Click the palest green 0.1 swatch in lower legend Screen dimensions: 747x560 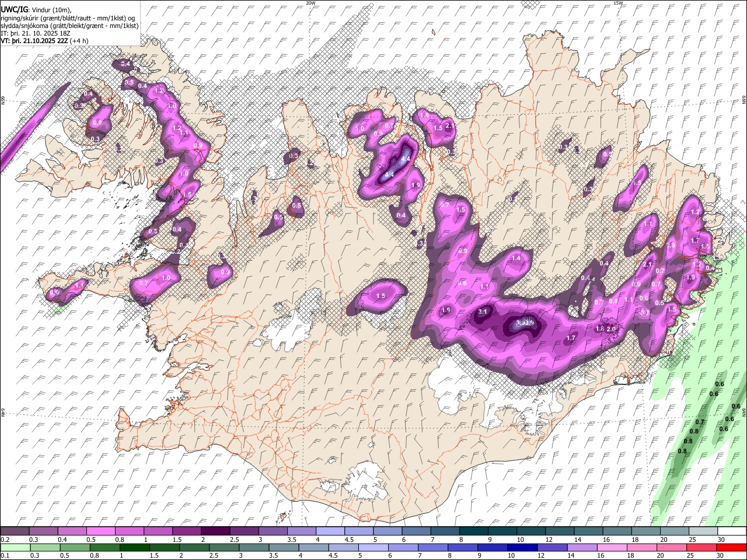pos(15,547)
